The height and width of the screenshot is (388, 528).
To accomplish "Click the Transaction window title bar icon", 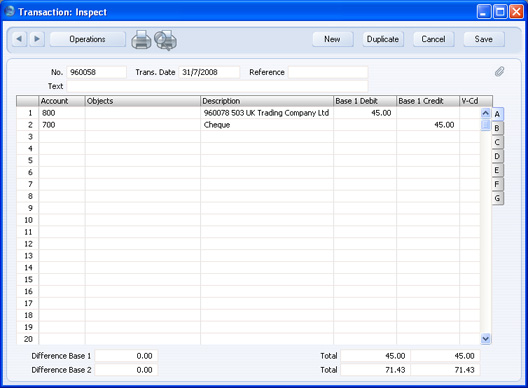I will [9, 11].
